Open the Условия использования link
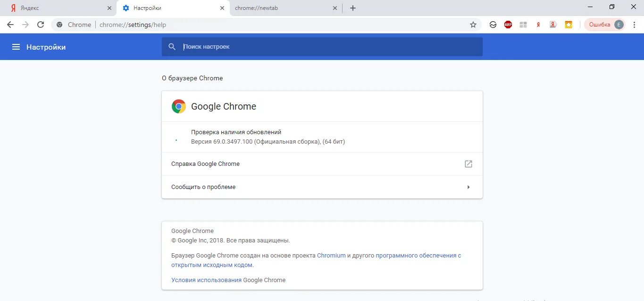This screenshot has height=301, width=644. [x=206, y=280]
